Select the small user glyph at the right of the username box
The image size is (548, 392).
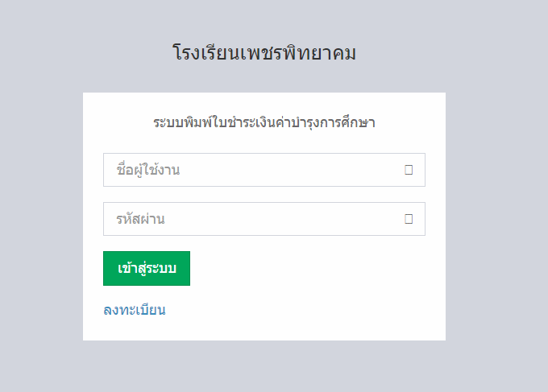[x=409, y=170]
